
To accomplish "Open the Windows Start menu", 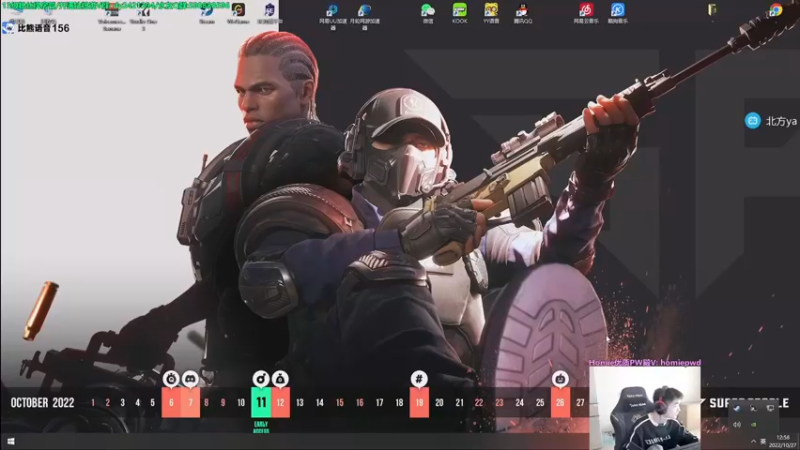I will pos(11,441).
